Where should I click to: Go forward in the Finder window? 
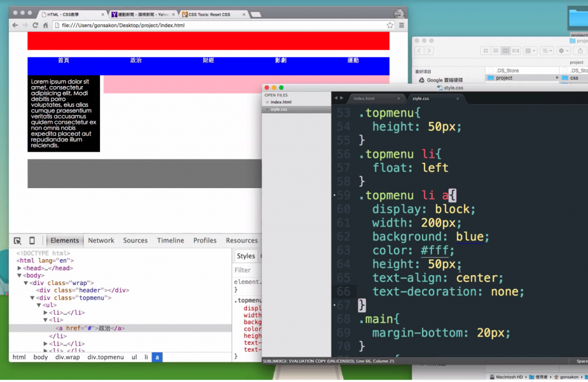[429, 50]
